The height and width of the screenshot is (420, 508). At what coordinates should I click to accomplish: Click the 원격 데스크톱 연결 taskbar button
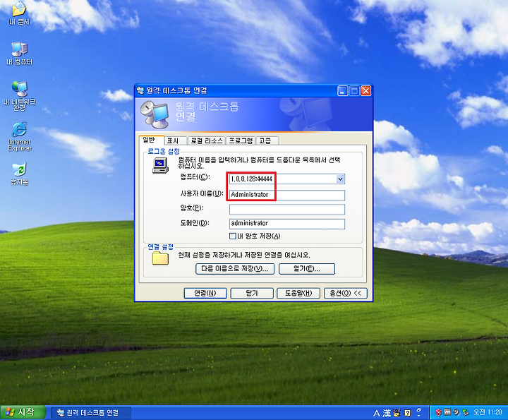[90, 413]
